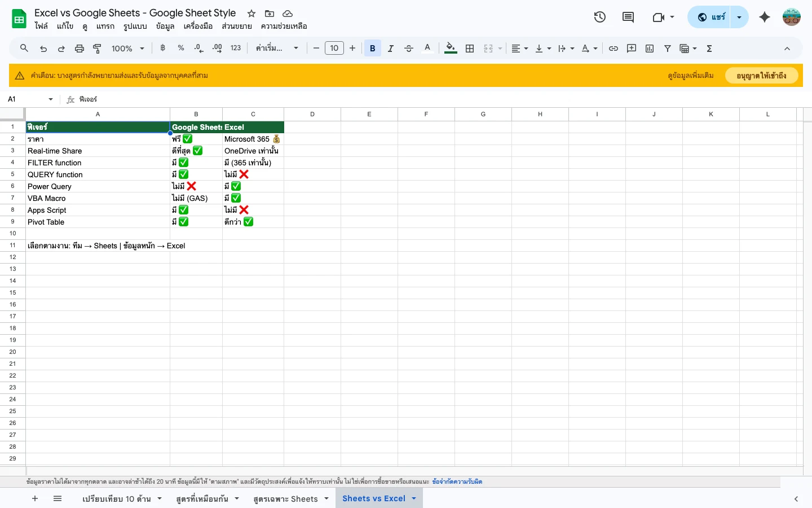Open the Sheets vs Excel sheet menu arrow
This screenshot has width=812, height=508.
[413, 498]
